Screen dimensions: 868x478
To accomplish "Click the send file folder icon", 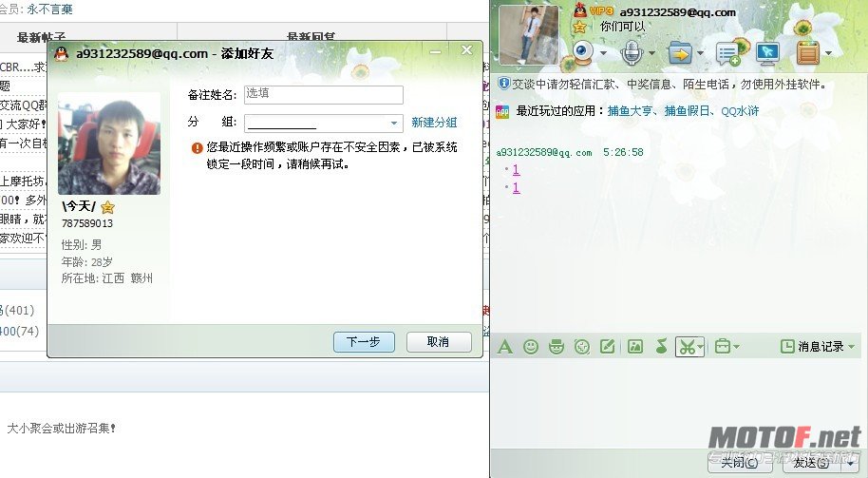I will [680, 53].
